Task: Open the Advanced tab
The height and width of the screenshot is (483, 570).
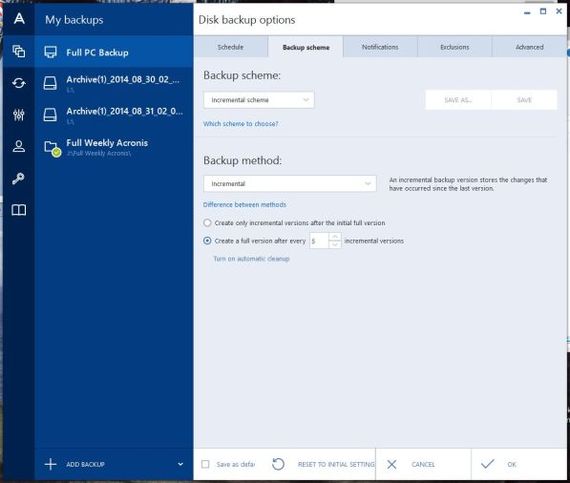Action: point(529,47)
